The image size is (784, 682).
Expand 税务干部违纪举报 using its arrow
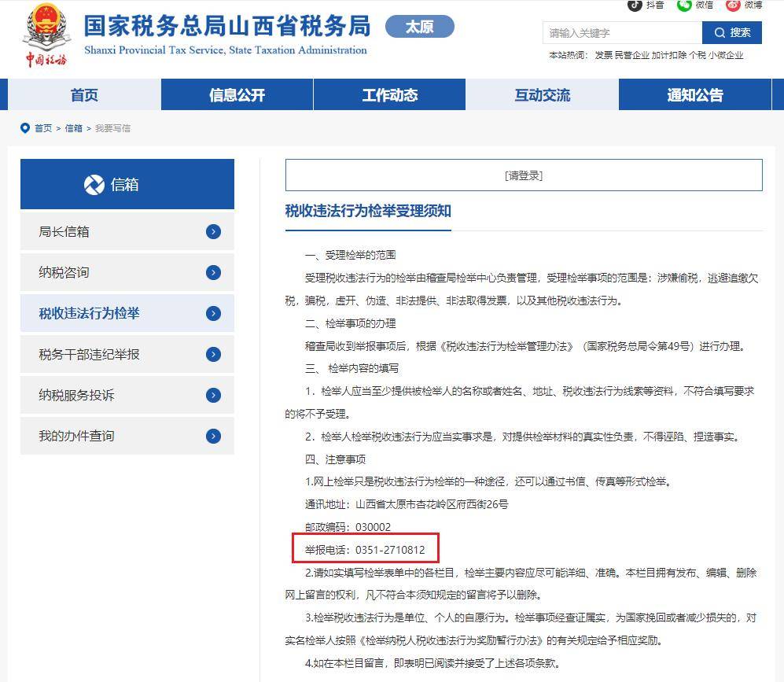(213, 354)
